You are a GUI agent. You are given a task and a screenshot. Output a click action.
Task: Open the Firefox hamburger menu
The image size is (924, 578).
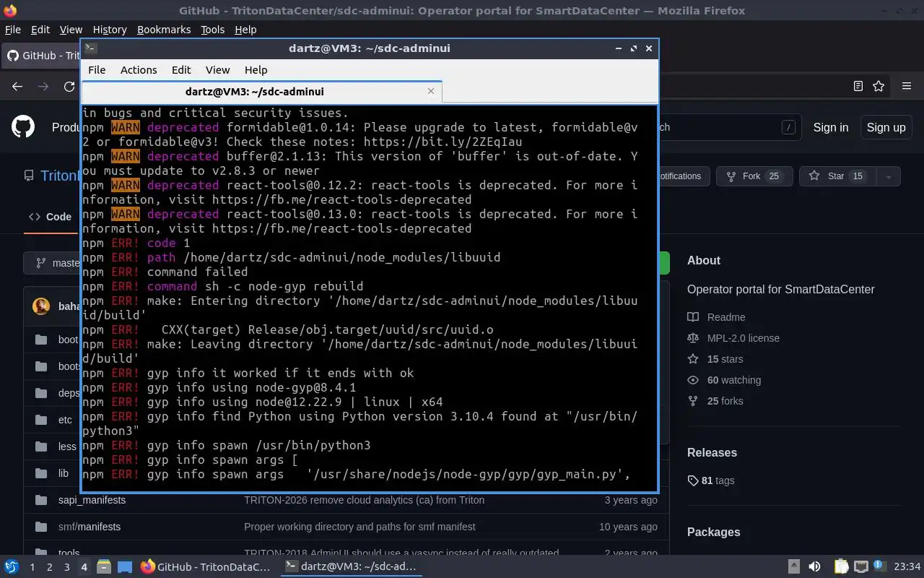click(907, 86)
